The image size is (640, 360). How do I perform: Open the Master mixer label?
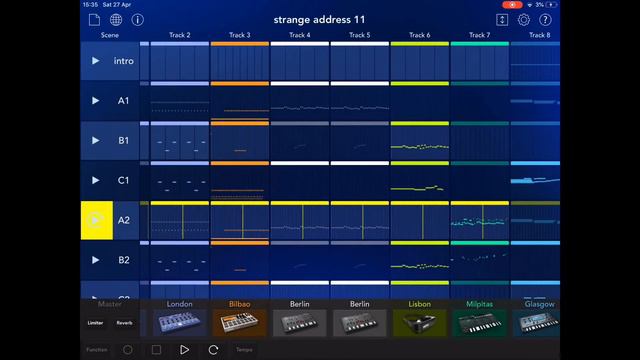pos(110,304)
